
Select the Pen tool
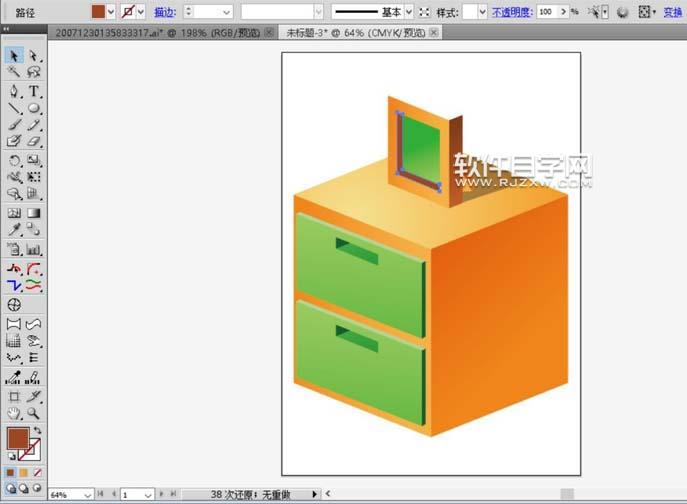14,91
